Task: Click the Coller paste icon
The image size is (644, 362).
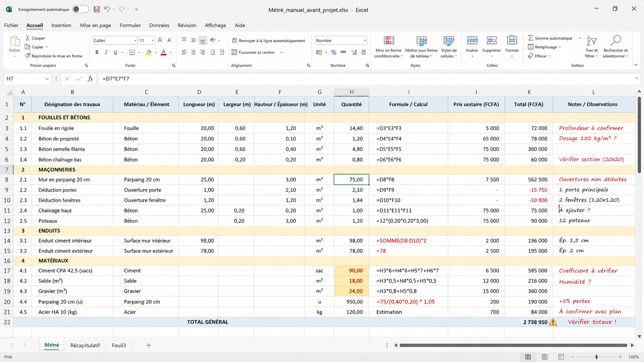Action: 15,41
